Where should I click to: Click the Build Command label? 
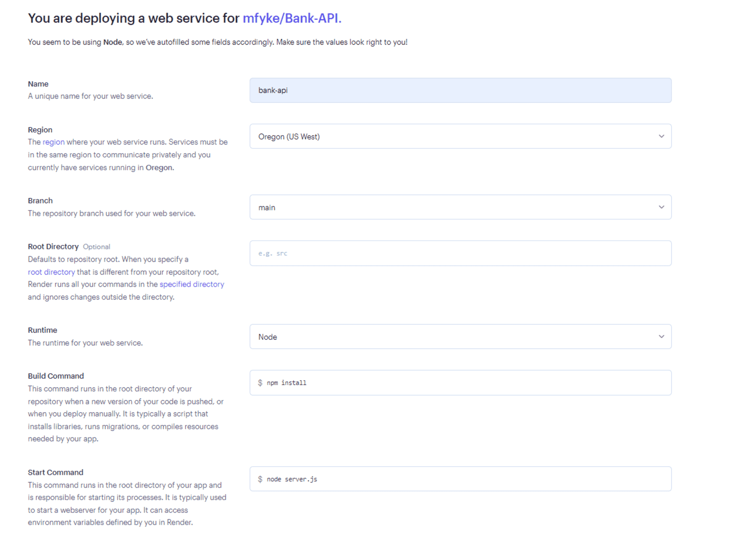(56, 376)
